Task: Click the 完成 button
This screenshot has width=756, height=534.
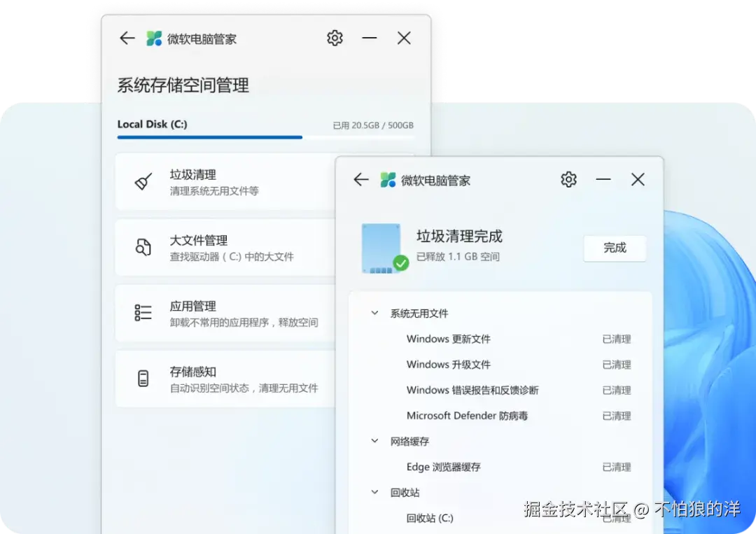Action: point(615,248)
